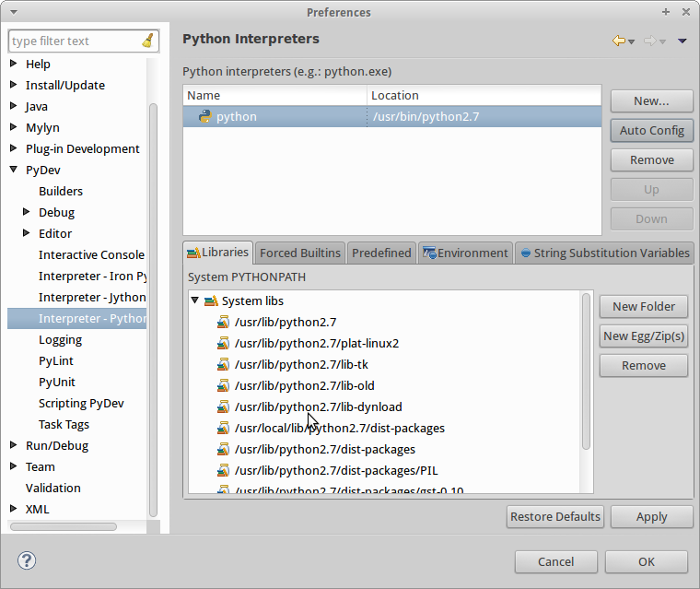Click the broom icon to clear filter text
This screenshot has width=700, height=589.
tap(148, 41)
